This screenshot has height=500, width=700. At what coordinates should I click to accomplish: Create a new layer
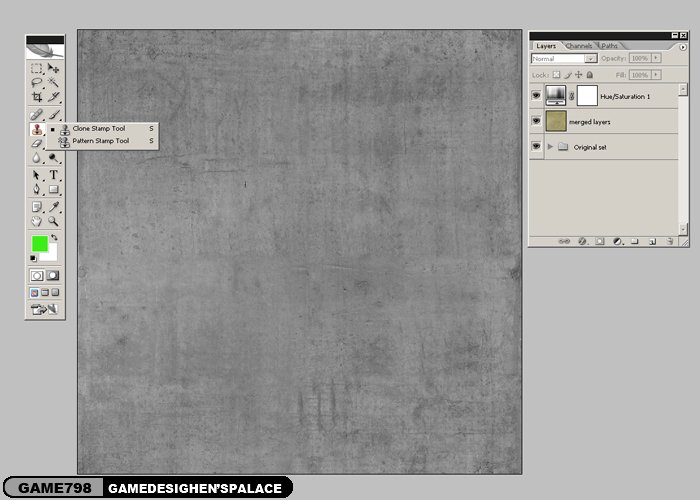tap(652, 241)
